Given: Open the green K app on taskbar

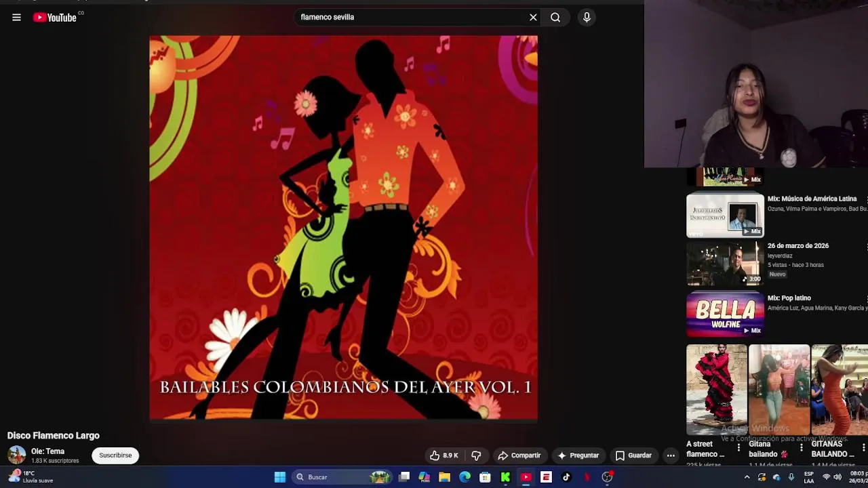Looking at the screenshot, I should 506,477.
